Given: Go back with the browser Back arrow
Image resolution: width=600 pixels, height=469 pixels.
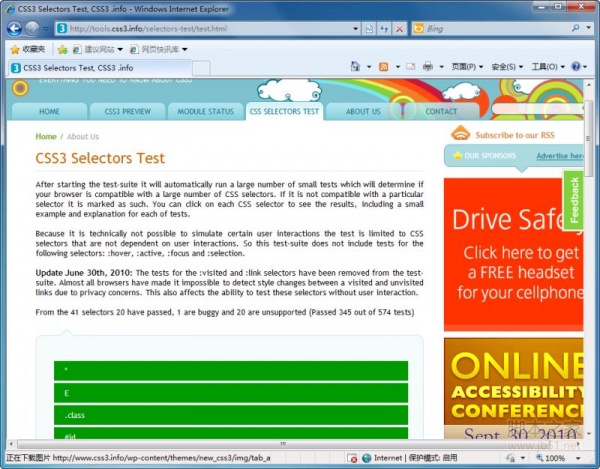Looking at the screenshot, I should pos(14,29).
